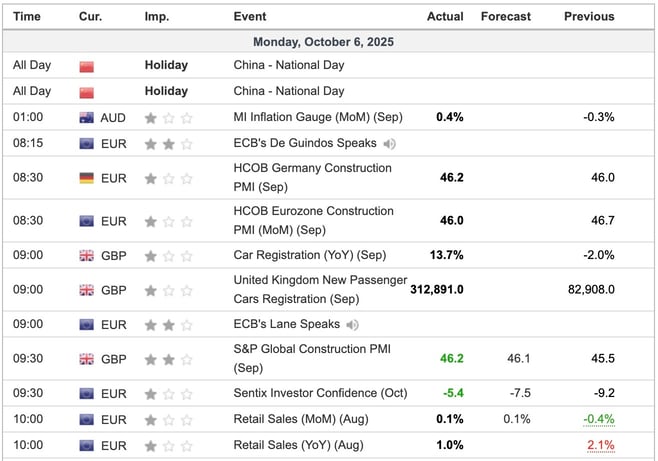This screenshot has height=461, width=658.
Task: Click the Monday, October 6, 2025 date row
Action: (329, 42)
